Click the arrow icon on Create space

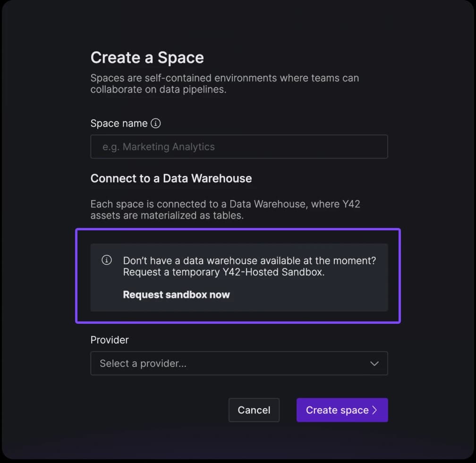[375, 410]
